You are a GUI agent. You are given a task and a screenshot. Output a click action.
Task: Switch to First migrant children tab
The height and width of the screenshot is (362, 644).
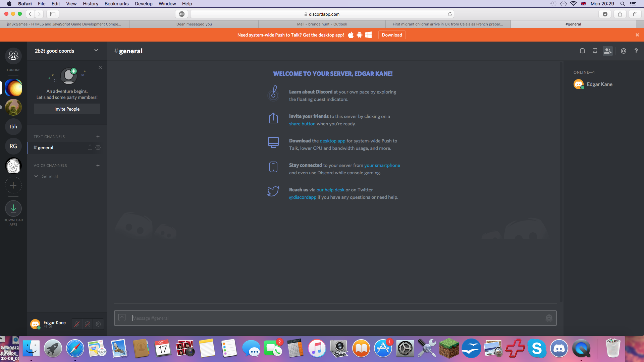(448, 24)
